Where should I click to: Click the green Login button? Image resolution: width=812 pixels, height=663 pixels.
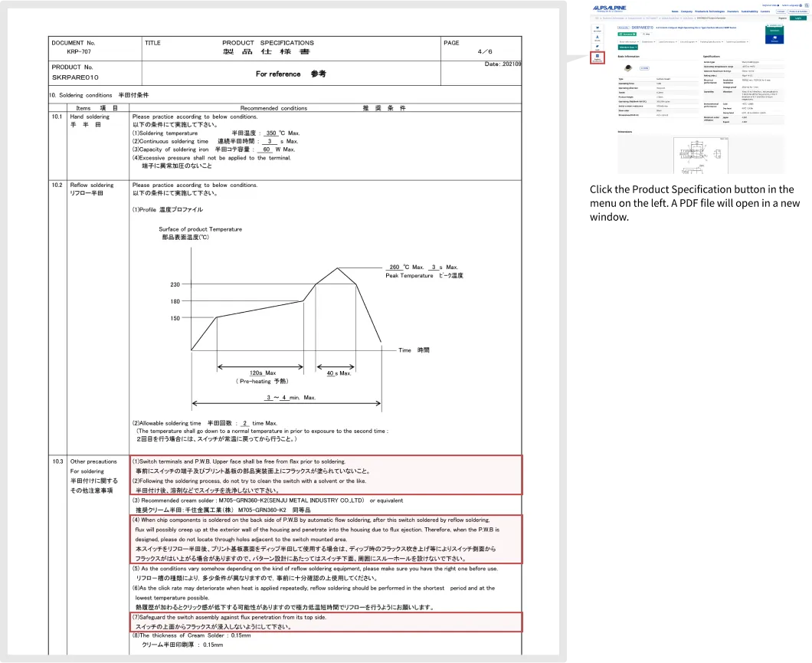tap(797, 18)
